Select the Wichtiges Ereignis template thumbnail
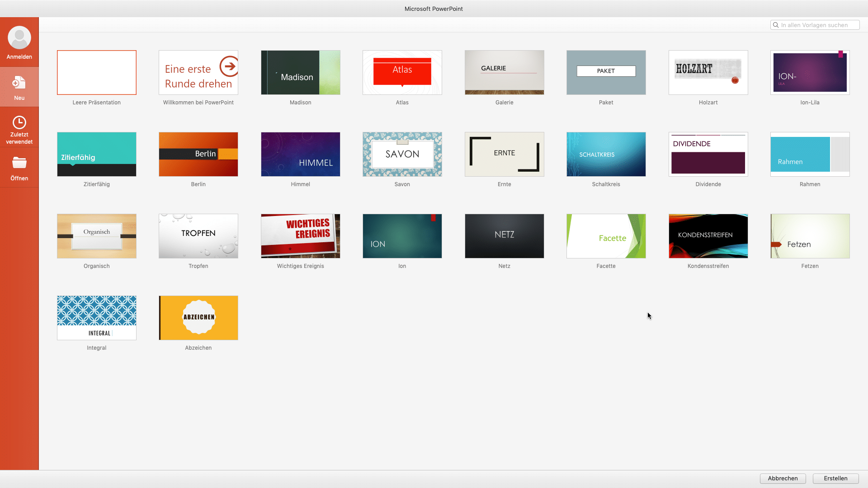 301,236
